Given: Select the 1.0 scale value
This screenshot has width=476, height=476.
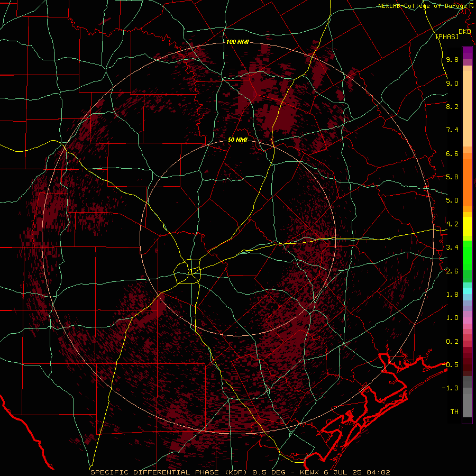Looking at the screenshot, I should (x=452, y=318).
